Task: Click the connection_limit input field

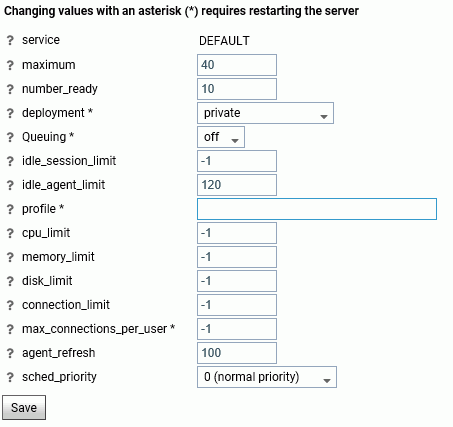Action: (x=237, y=305)
